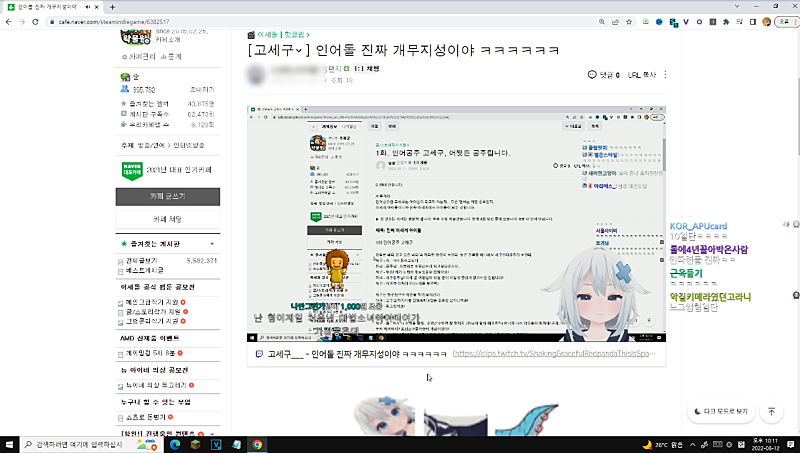Open 메인그림작가 지원 board
Image resolution: width=800 pixels, height=453 pixels.
pos(152,302)
